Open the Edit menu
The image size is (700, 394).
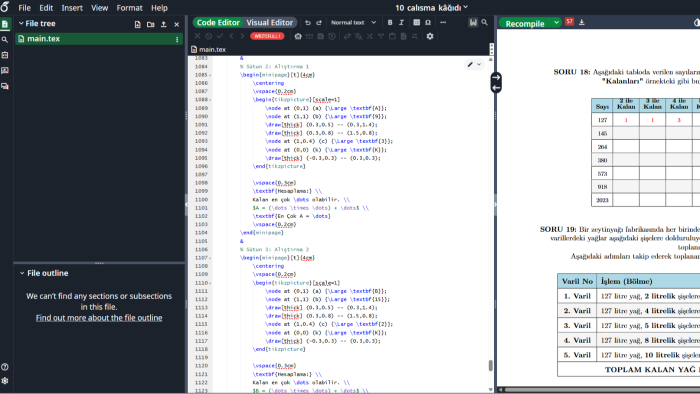[46, 8]
